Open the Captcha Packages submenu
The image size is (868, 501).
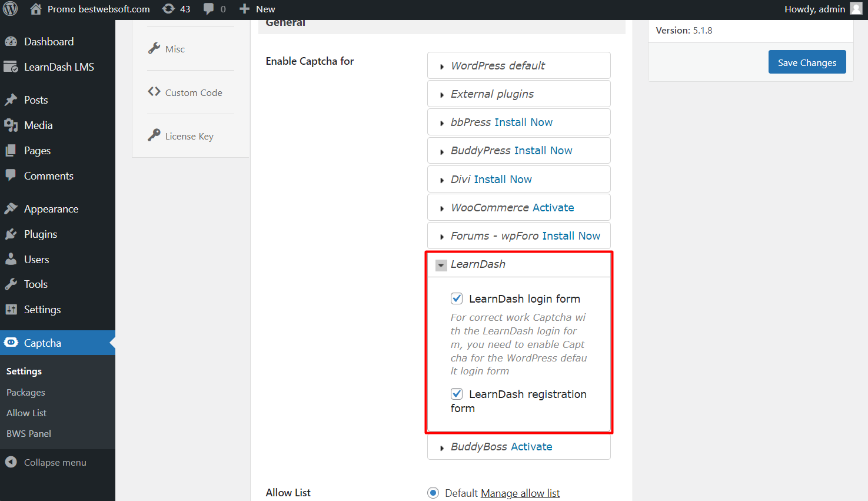click(26, 392)
